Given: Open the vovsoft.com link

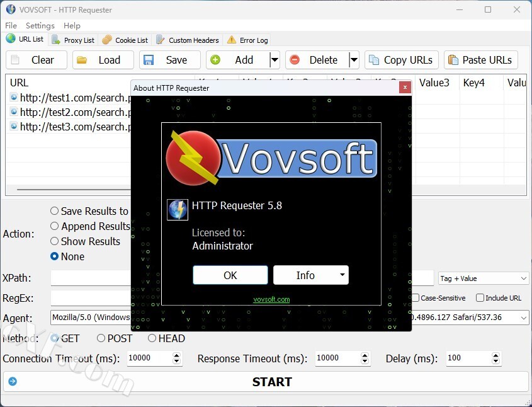Looking at the screenshot, I should [271, 299].
